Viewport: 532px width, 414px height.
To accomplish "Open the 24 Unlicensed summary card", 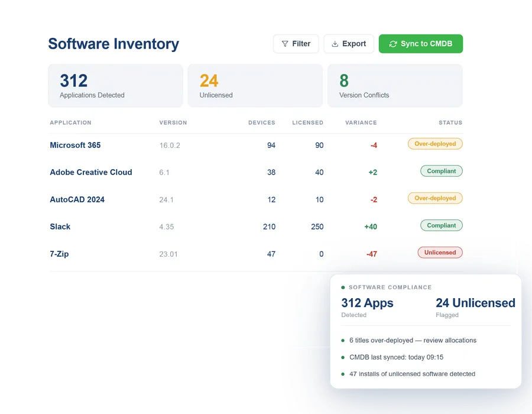I will click(255, 86).
